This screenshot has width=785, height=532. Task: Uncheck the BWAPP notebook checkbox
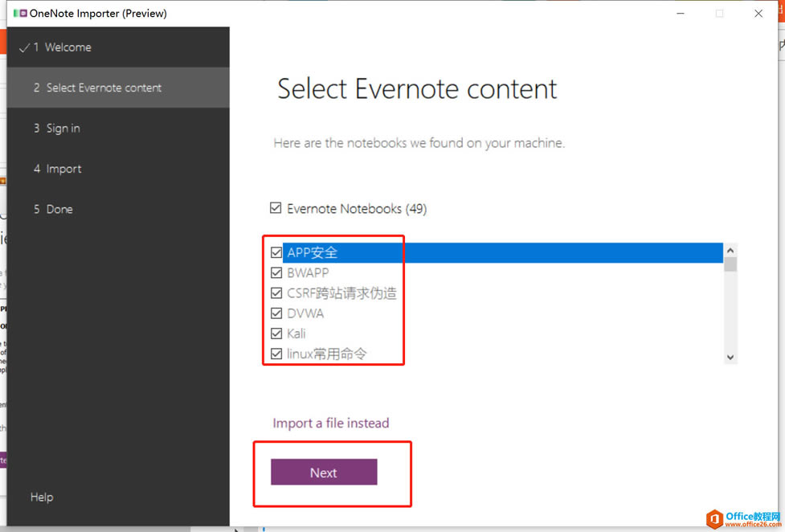click(x=276, y=272)
